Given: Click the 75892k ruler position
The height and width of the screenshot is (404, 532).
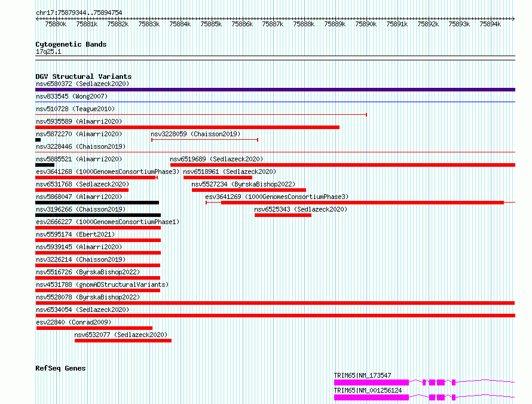Looking at the screenshot, I should coord(428,24).
